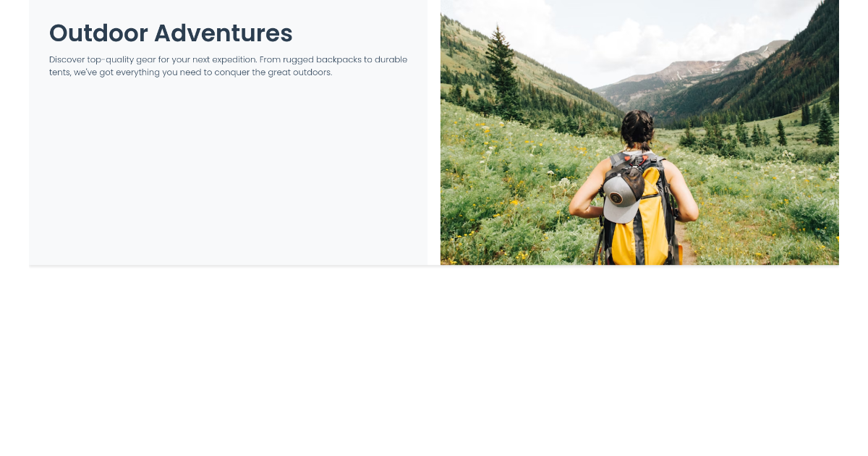Click the hiker's dark hair bun
This screenshot has height=456, width=868.
pyautogui.click(x=637, y=128)
